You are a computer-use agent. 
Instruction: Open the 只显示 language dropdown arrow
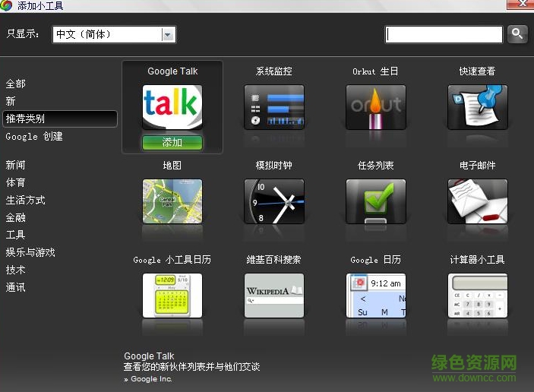[x=168, y=34]
